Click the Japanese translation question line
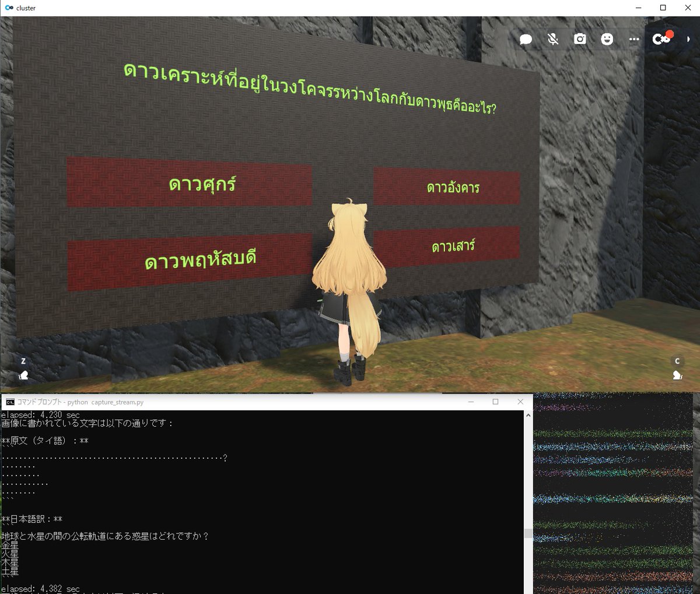Image resolution: width=700 pixels, height=594 pixels. (x=105, y=536)
